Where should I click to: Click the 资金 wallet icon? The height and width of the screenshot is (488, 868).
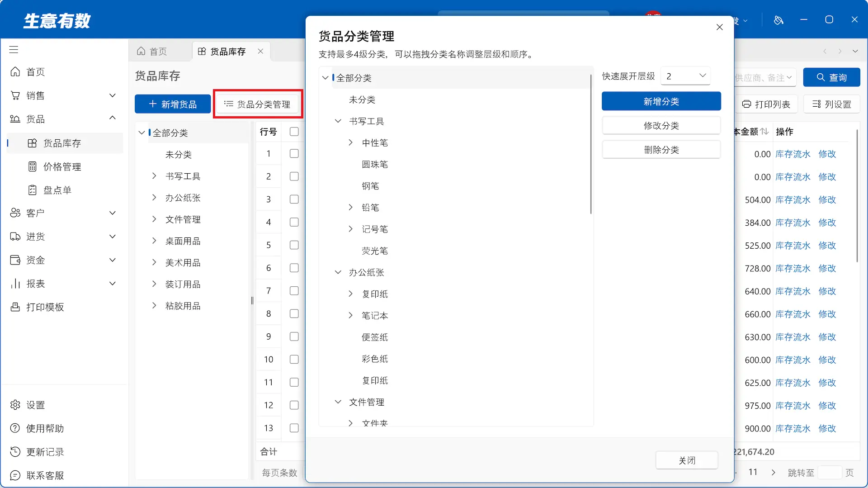click(15, 260)
